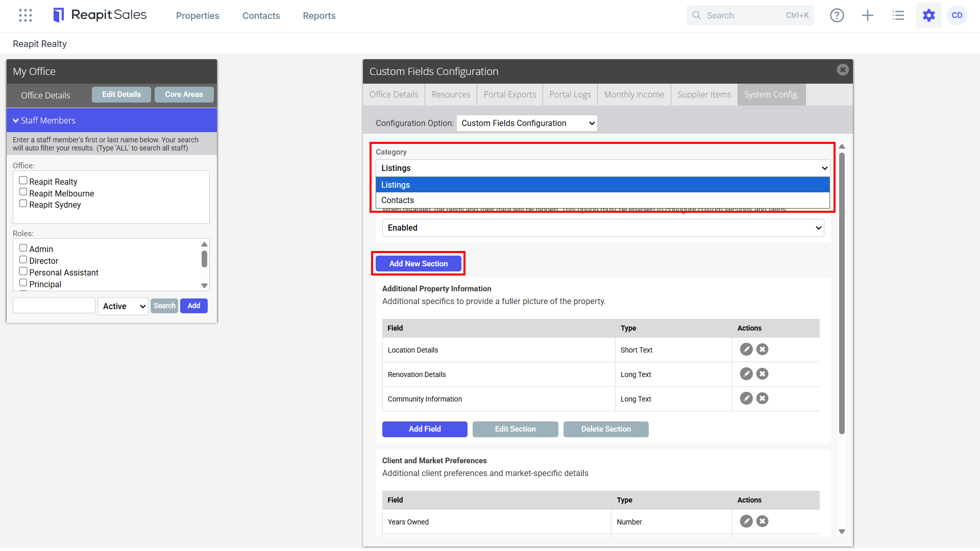Open the Active staff status dropdown

(123, 306)
